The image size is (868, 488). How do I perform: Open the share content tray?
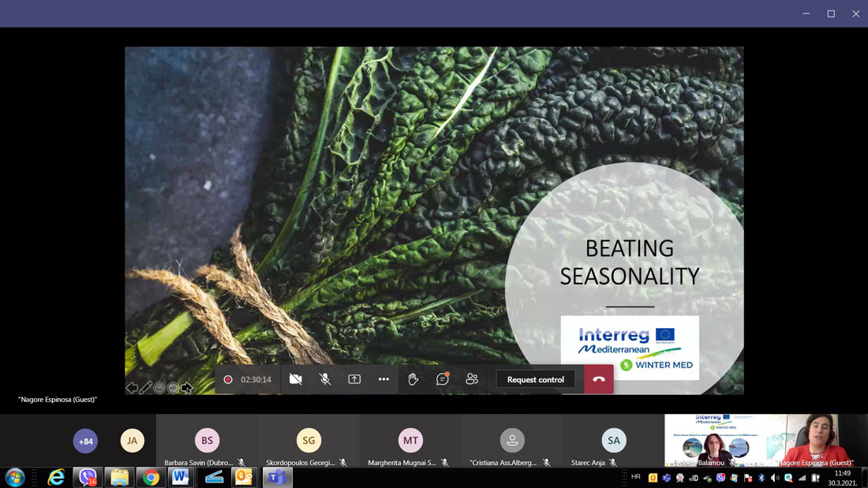point(354,379)
